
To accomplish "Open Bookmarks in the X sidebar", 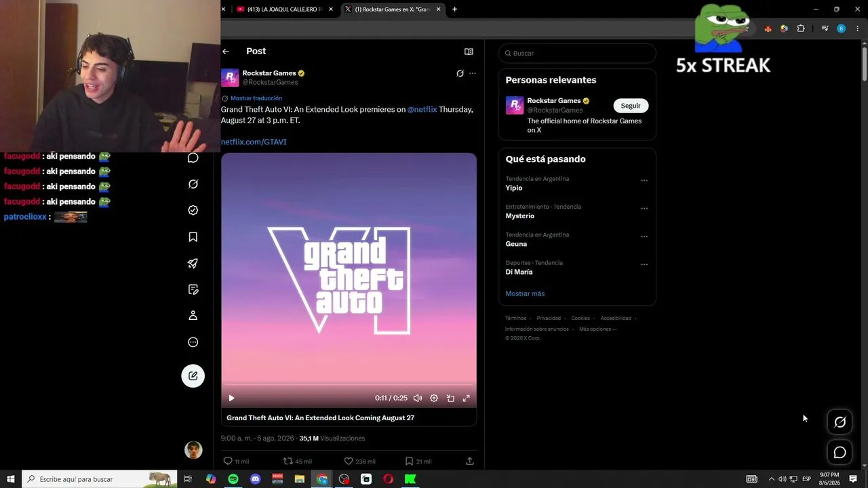I will (x=193, y=237).
